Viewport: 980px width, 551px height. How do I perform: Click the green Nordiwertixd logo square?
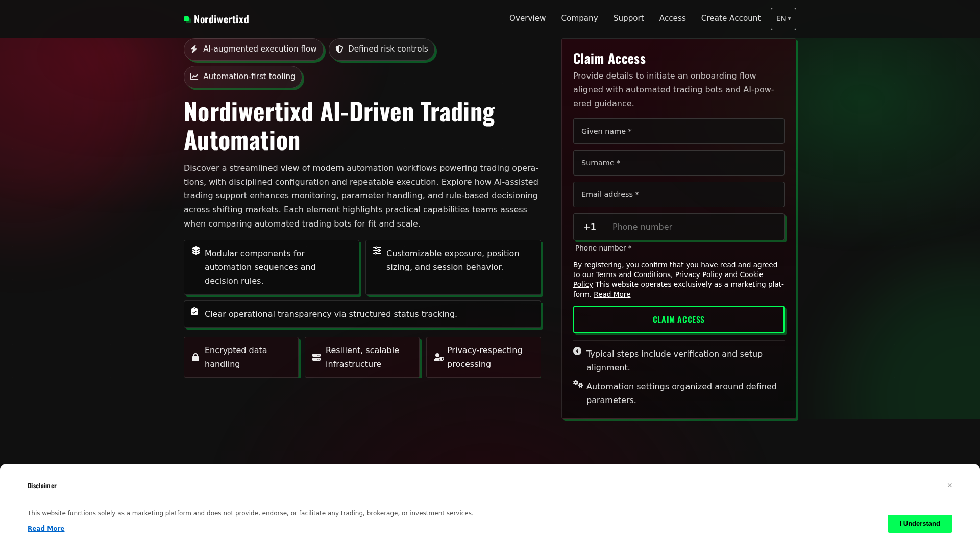(x=187, y=19)
